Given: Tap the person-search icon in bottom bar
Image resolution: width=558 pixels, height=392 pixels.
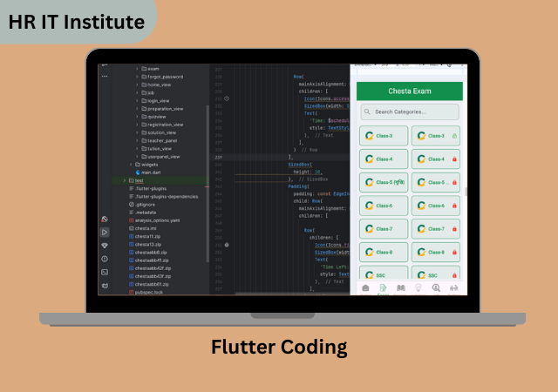Looking at the screenshot, I should [x=436, y=287].
